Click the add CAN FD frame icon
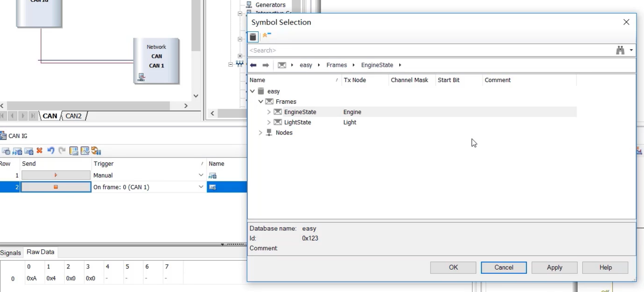This screenshot has height=292, width=644. [x=17, y=151]
